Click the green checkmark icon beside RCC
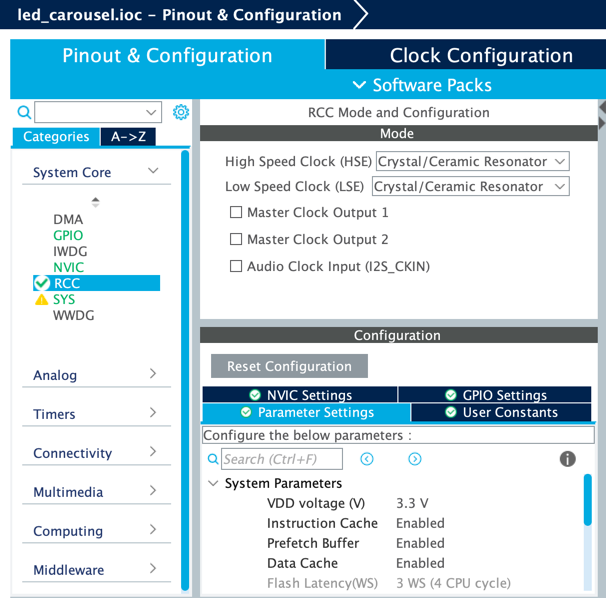 (42, 283)
